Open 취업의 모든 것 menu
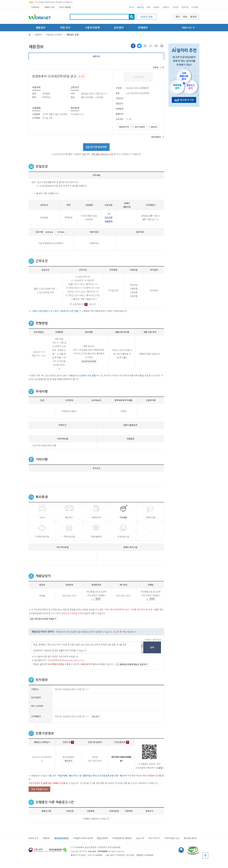This screenshot has width=228, height=868. [x=188, y=28]
